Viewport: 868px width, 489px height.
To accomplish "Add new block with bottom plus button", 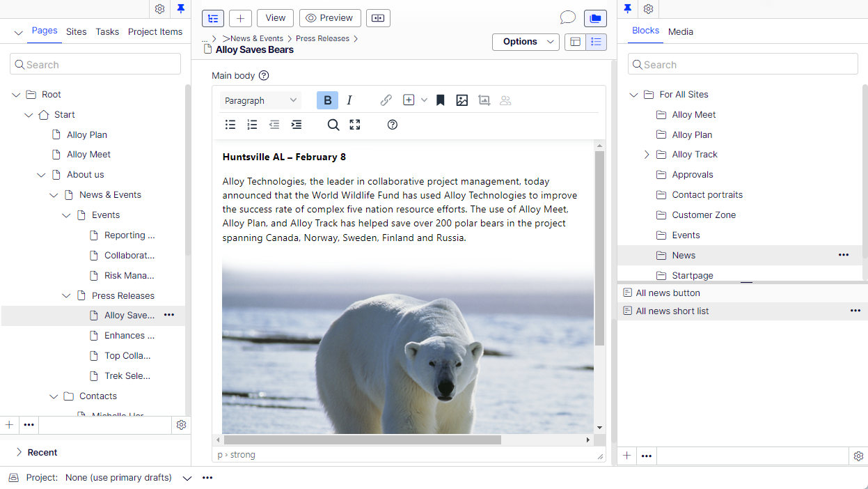I will pos(627,456).
